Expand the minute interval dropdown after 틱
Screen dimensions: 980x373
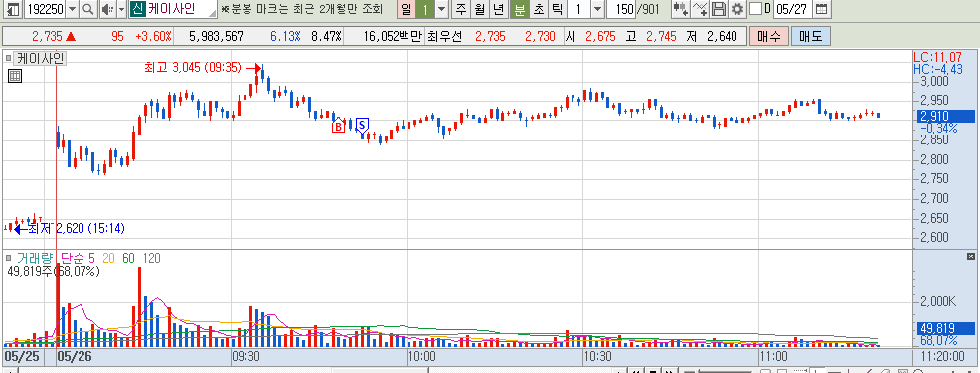597,9
